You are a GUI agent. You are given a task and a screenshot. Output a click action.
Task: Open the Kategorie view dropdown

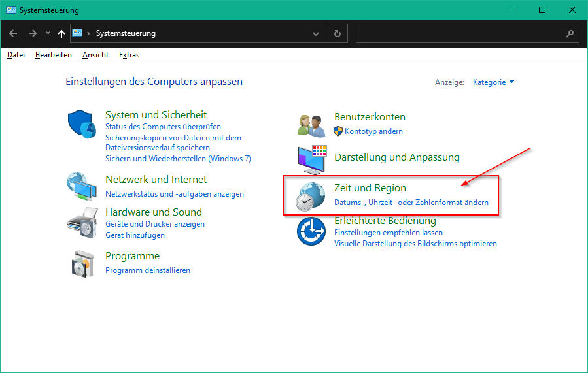493,82
